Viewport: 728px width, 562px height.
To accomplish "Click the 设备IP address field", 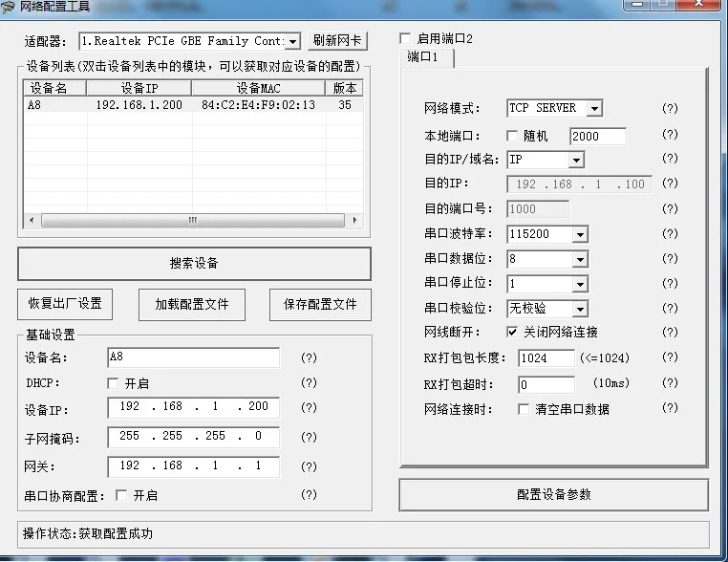I will pyautogui.click(x=194, y=407).
